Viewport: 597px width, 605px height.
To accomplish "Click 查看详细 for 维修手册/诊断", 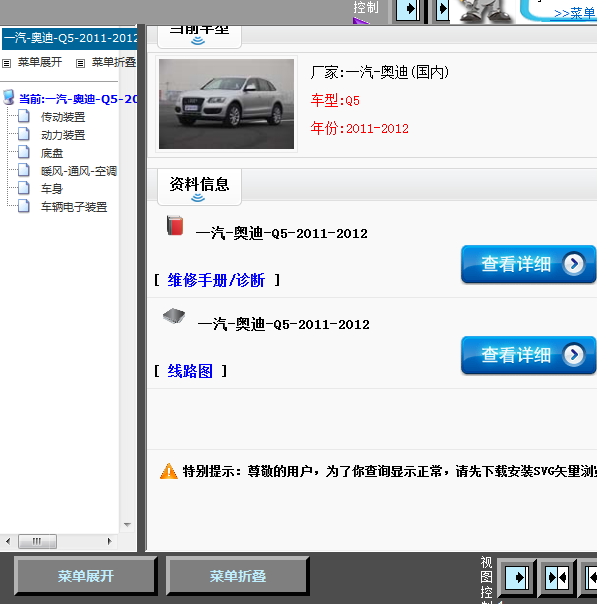I will coord(528,264).
